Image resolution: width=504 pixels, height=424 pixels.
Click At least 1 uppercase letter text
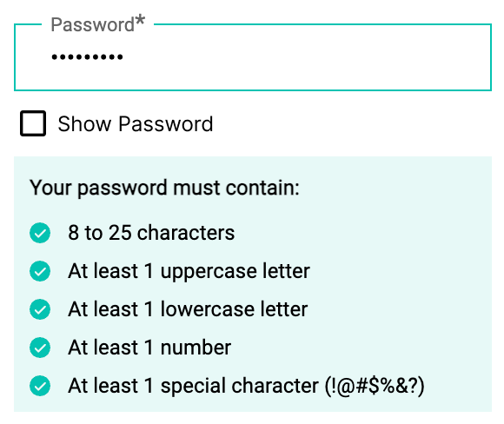pyautogui.click(x=189, y=272)
